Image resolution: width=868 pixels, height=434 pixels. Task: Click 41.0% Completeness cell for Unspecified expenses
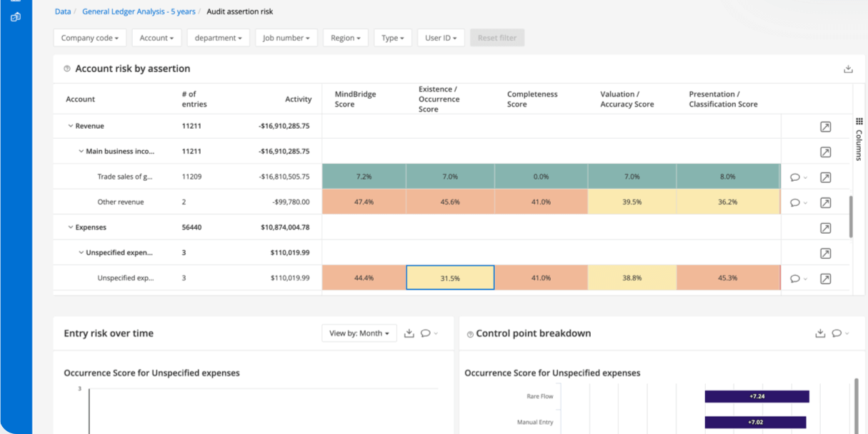pyautogui.click(x=541, y=278)
